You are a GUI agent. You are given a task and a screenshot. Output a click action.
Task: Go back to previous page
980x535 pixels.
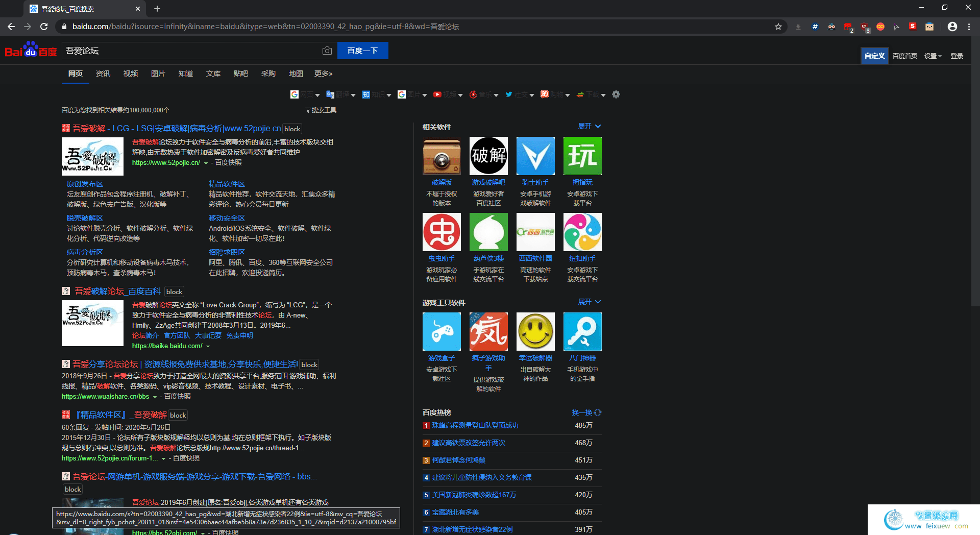point(11,27)
